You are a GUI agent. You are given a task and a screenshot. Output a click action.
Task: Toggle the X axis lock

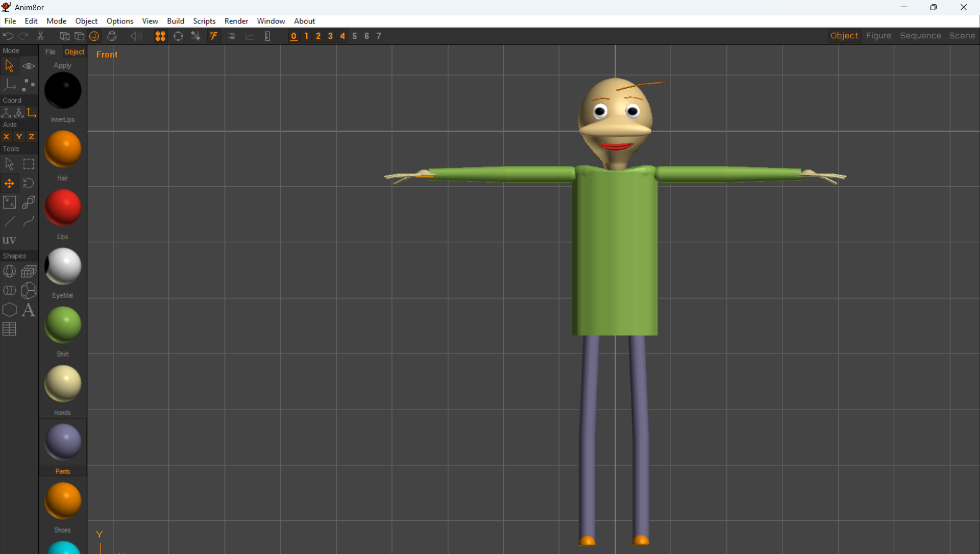[7, 137]
